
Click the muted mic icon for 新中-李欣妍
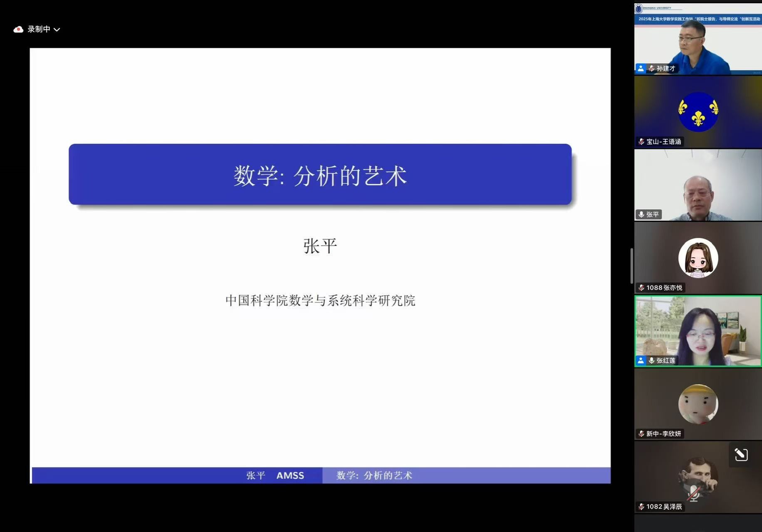pos(641,433)
